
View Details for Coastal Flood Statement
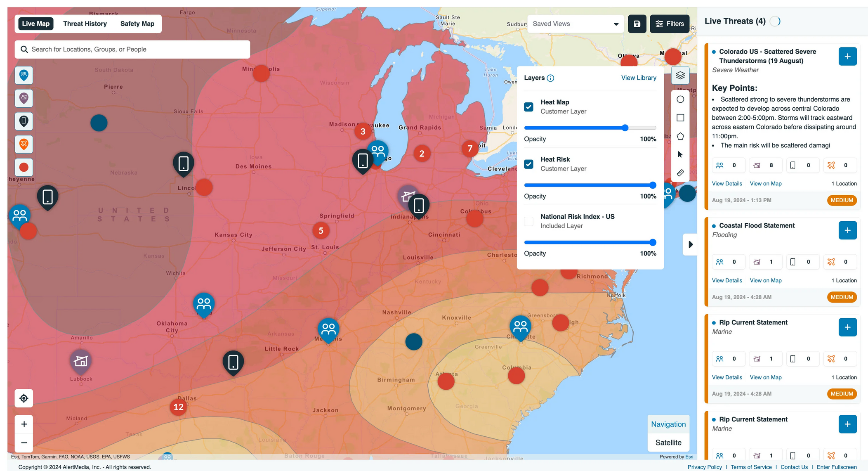tap(726, 280)
